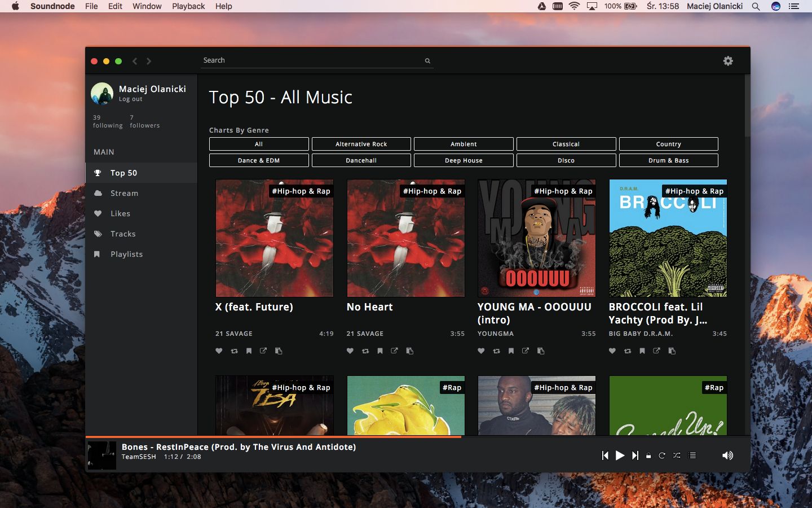Open YOUNG MA - OOOUUU external link

click(526, 351)
